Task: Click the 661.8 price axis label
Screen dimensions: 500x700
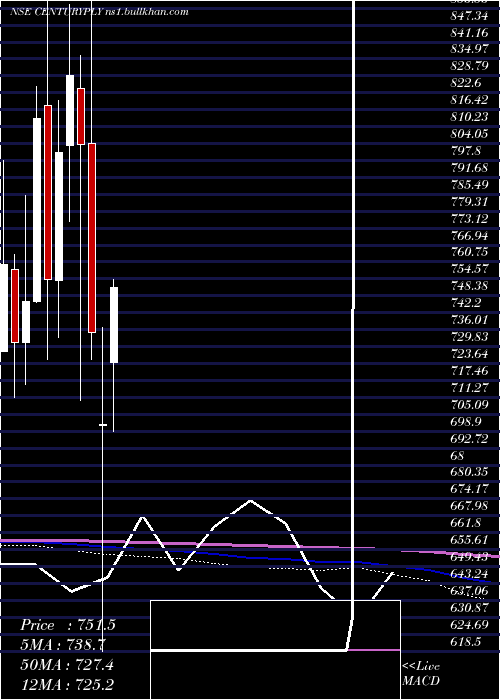Action: point(466,522)
